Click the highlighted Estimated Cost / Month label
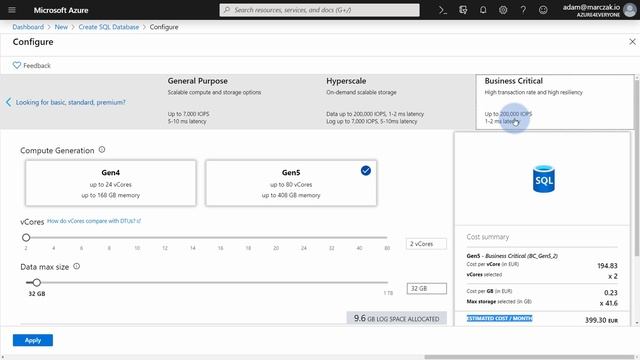The width and height of the screenshot is (640, 360). (499, 318)
